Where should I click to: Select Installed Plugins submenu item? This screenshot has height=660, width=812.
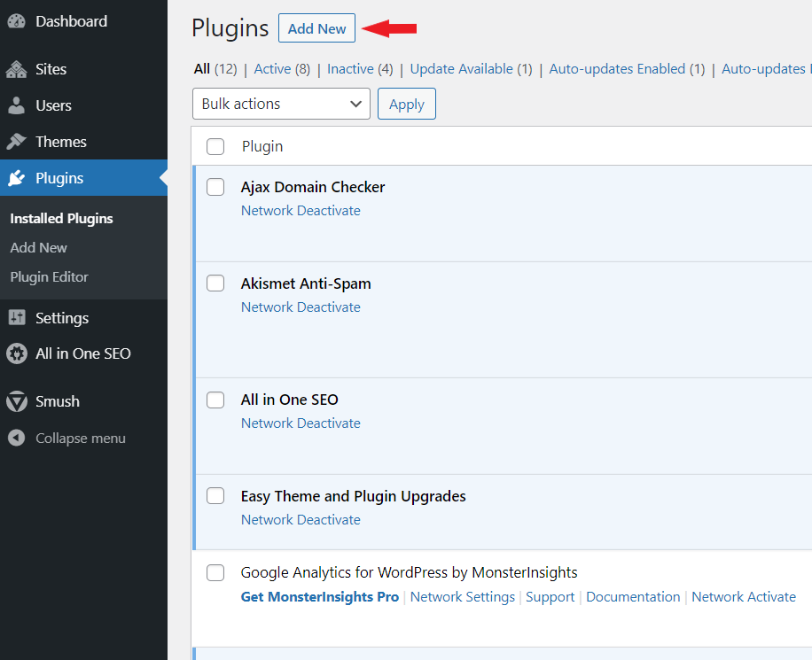point(62,219)
